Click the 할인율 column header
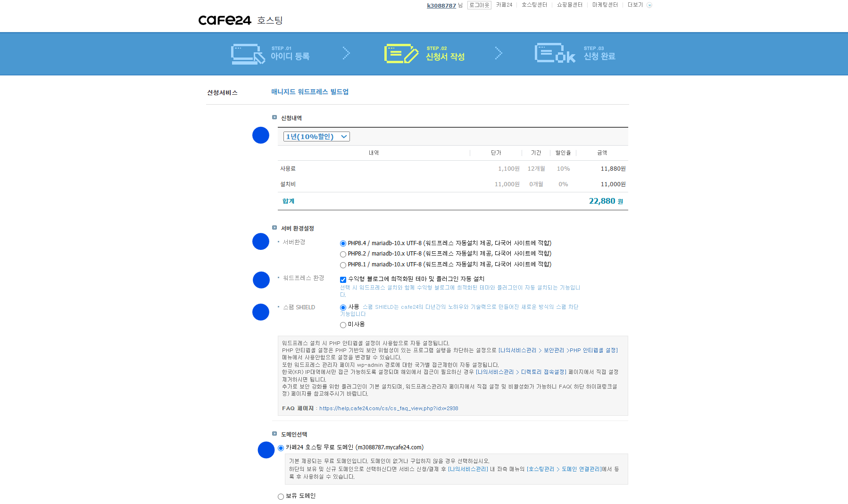848x504 pixels. click(x=563, y=153)
